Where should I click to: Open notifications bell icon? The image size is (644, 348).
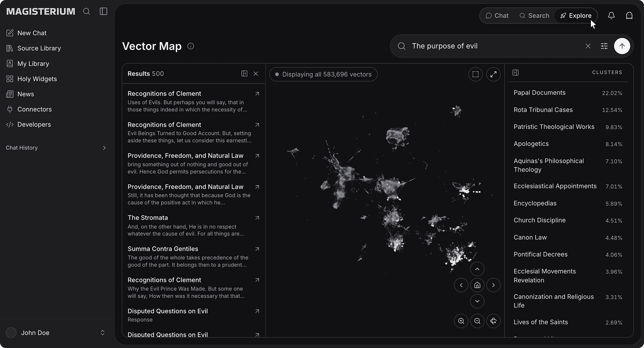pyautogui.click(x=611, y=15)
